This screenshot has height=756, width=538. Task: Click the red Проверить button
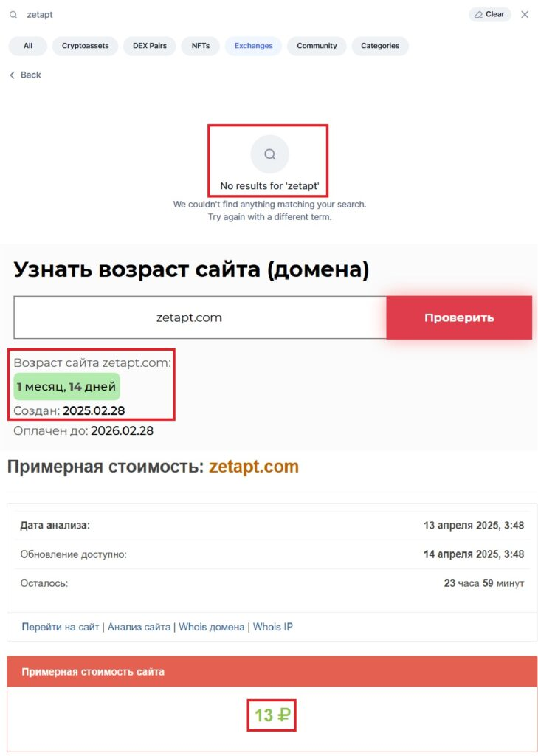click(x=459, y=317)
